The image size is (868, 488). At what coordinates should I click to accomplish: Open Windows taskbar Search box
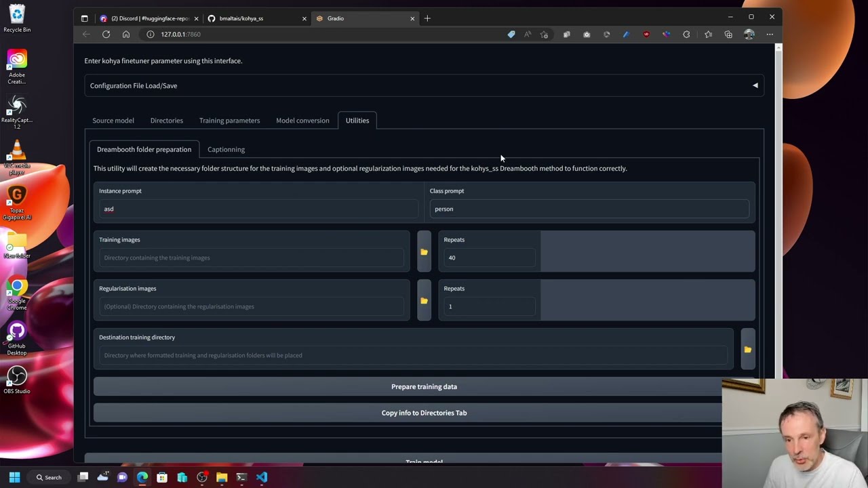pos(49,477)
